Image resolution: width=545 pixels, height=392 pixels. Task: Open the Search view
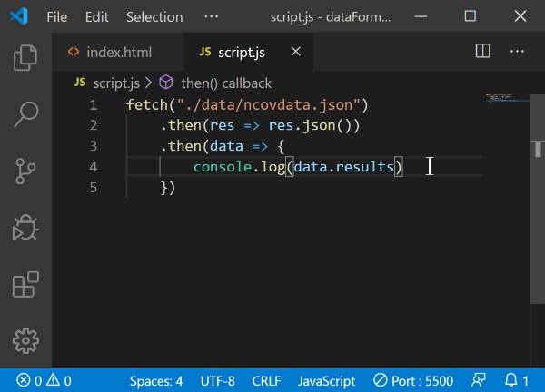[x=25, y=114]
